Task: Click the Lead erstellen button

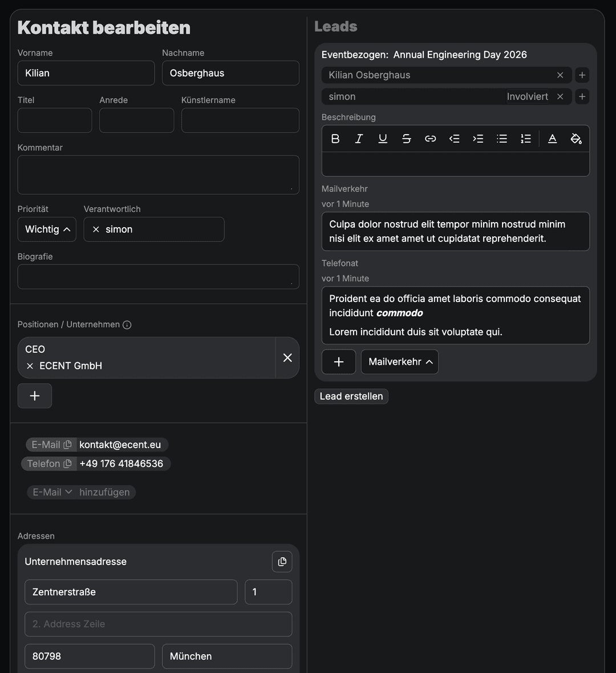Action: click(351, 396)
